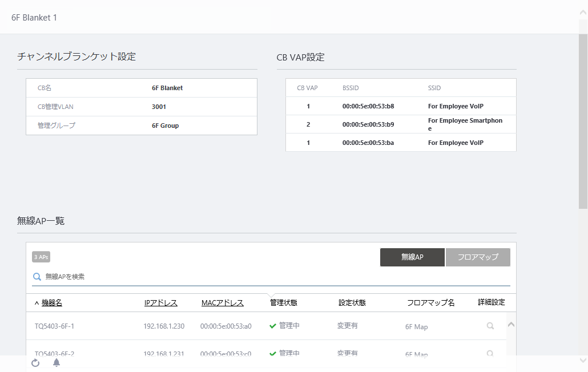
Task: Click the 6F Blanket CB name value
Action: click(x=167, y=88)
